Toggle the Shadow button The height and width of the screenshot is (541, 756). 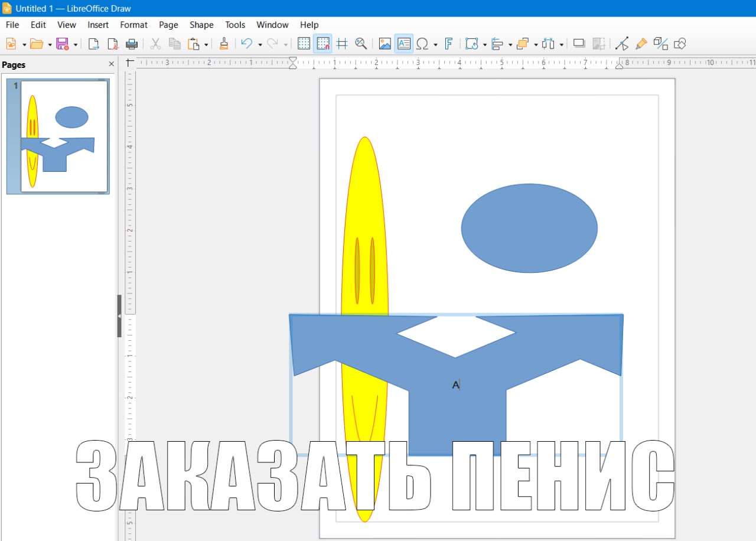579,44
